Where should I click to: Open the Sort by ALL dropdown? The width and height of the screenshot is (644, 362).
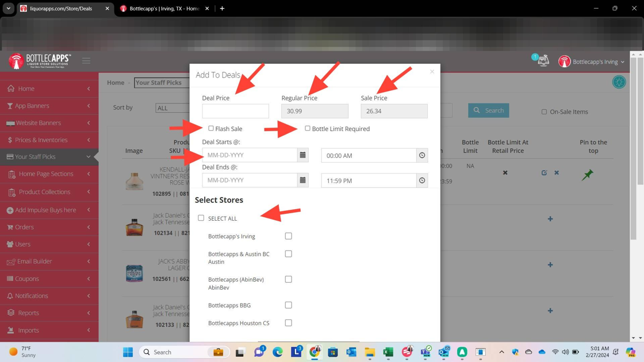(172, 108)
